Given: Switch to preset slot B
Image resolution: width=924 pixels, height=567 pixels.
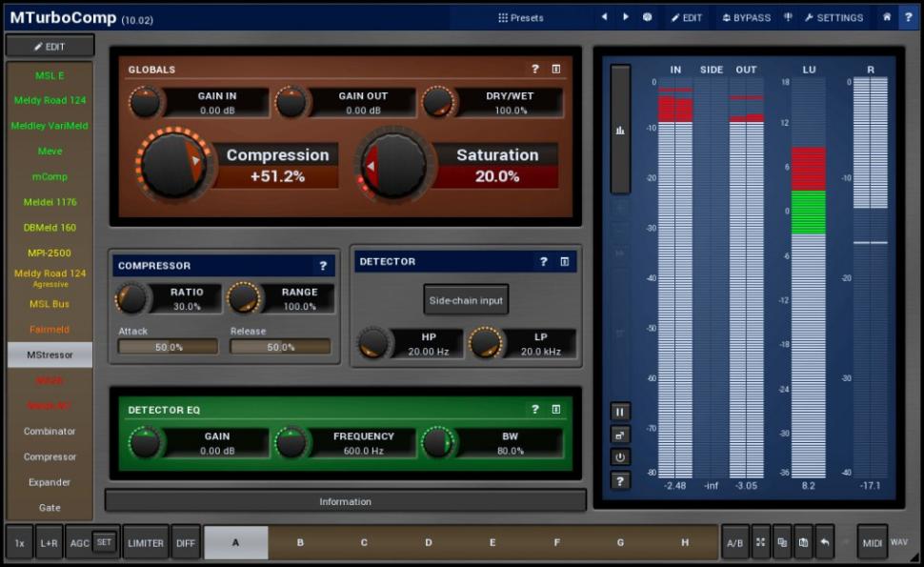Looking at the screenshot, I should (x=300, y=542).
